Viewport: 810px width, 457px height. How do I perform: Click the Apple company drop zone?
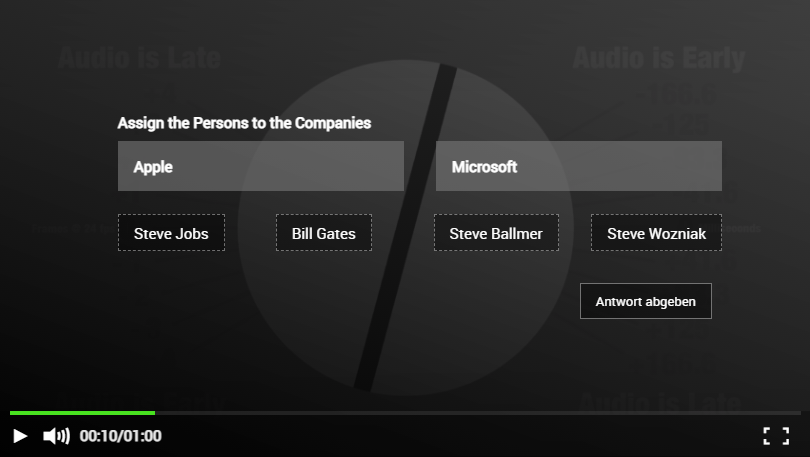pyautogui.click(x=261, y=166)
